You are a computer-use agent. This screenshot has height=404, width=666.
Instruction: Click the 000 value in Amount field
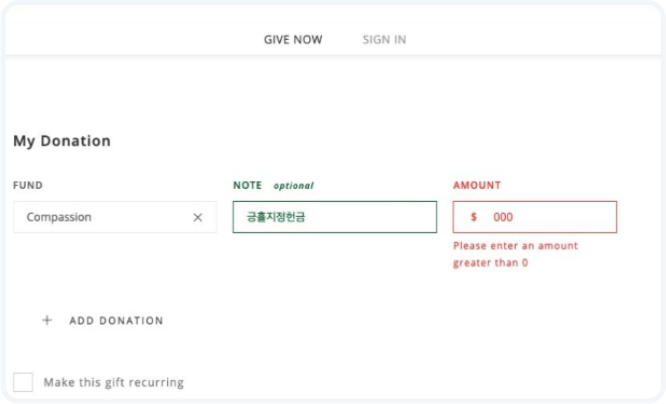coord(503,217)
